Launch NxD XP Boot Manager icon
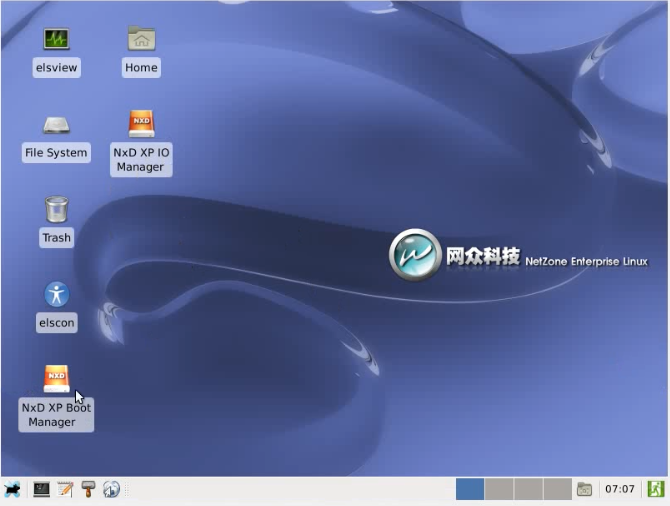This screenshot has height=506, width=670. pos(56,379)
